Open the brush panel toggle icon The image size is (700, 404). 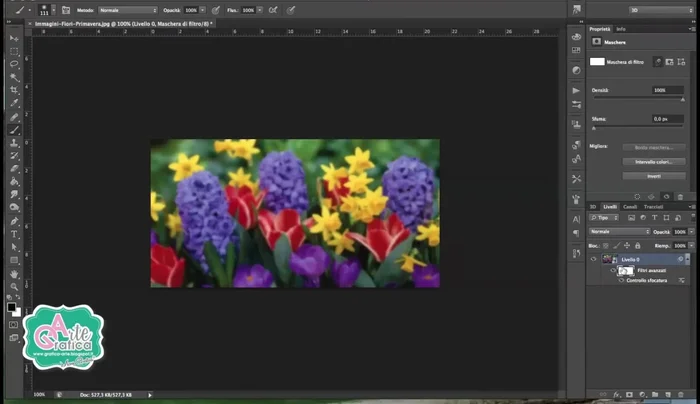click(65, 10)
